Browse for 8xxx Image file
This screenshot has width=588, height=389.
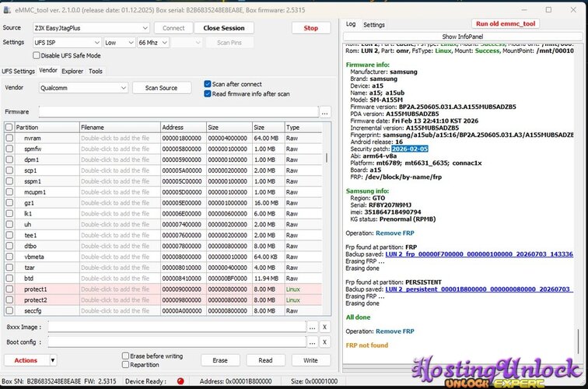pos(312,327)
